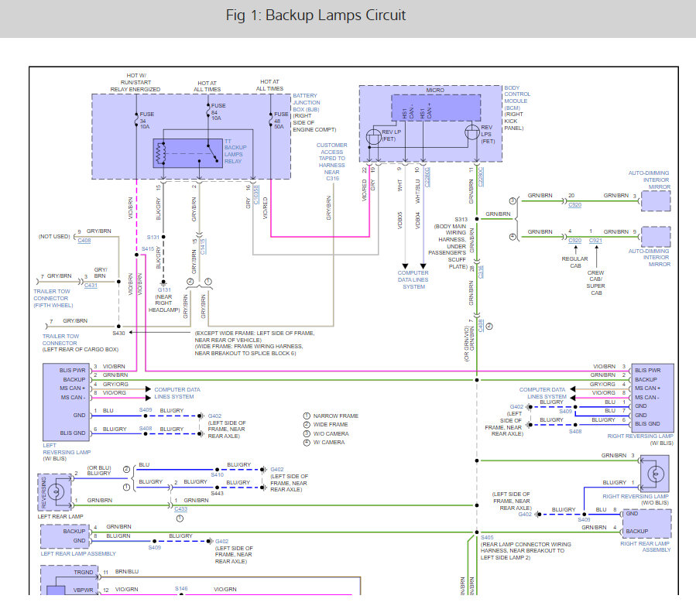Click the Fuse 84 10A symbol
Viewport: 696px width, 616px height.
tap(208, 110)
